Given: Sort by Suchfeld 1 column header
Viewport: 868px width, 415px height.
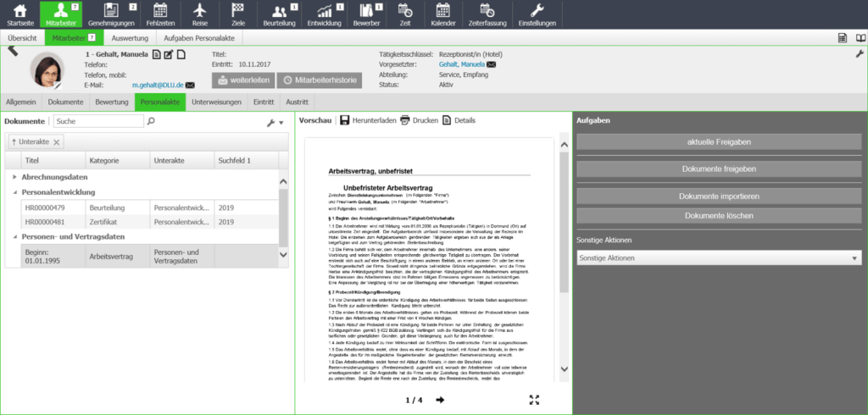Looking at the screenshot, I should point(246,160).
